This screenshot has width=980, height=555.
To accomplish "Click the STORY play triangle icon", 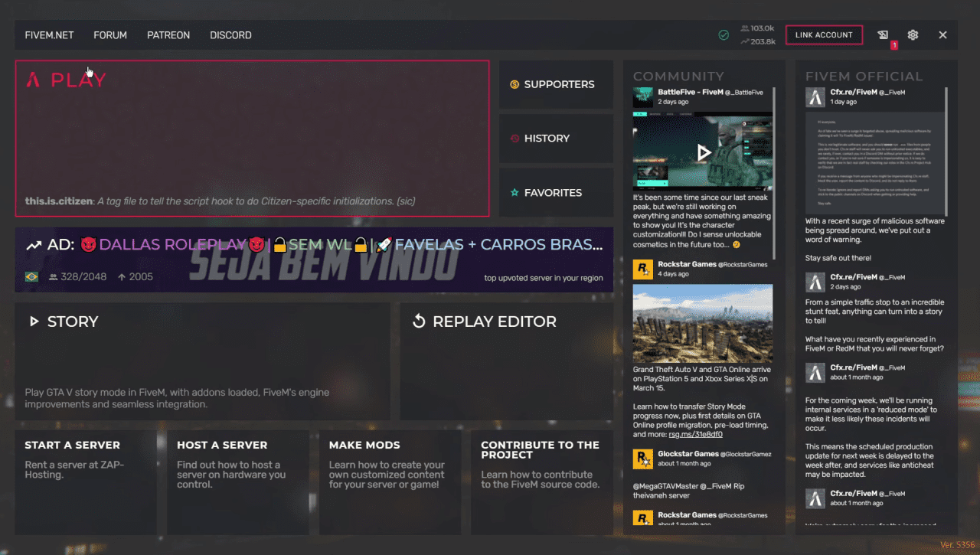I will [x=34, y=322].
